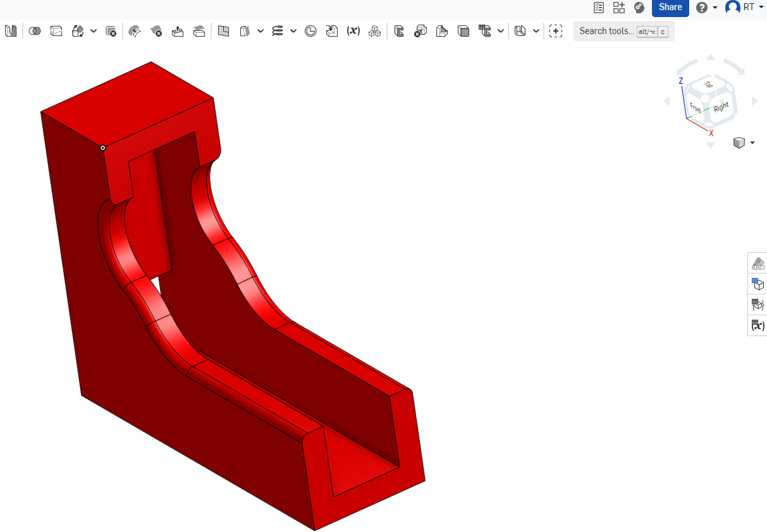Open the Help menu
Image resolution: width=767 pixels, height=532 pixels.
[x=706, y=7]
